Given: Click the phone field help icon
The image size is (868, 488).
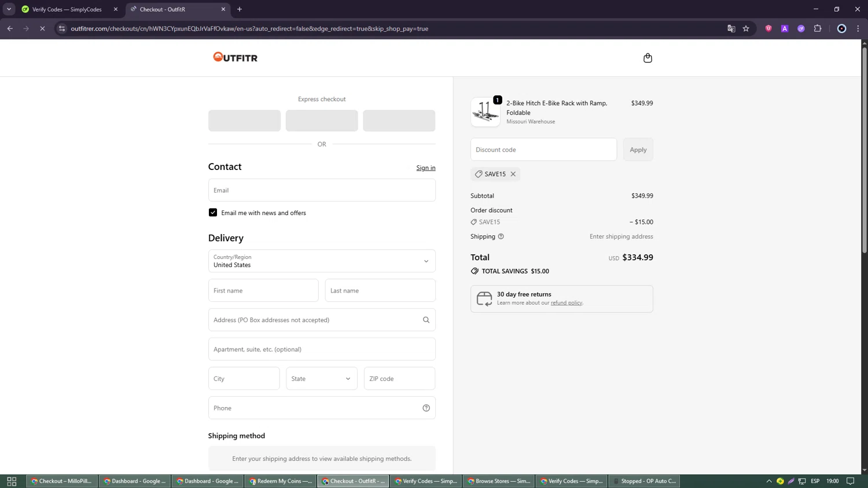Looking at the screenshot, I should pyautogui.click(x=426, y=408).
